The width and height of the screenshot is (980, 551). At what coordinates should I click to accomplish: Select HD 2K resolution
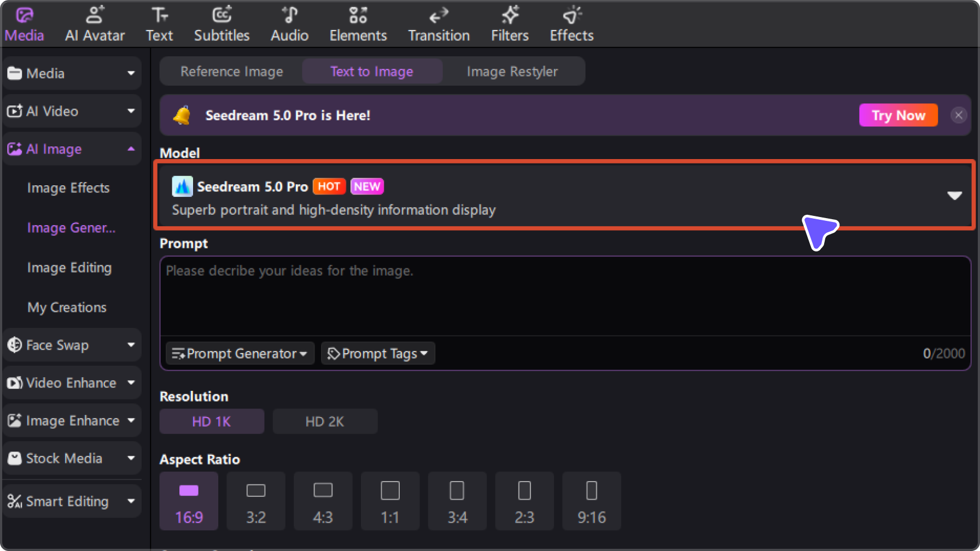325,421
